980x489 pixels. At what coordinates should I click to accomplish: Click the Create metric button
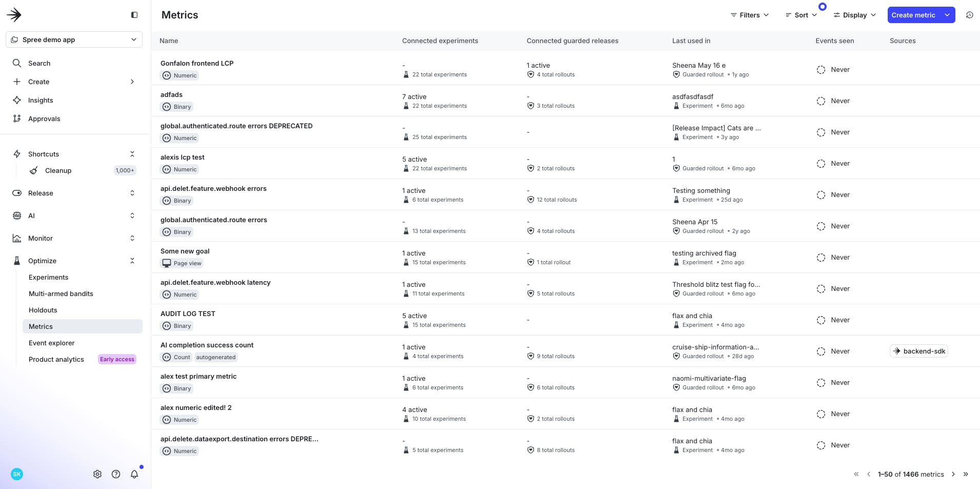pos(913,15)
